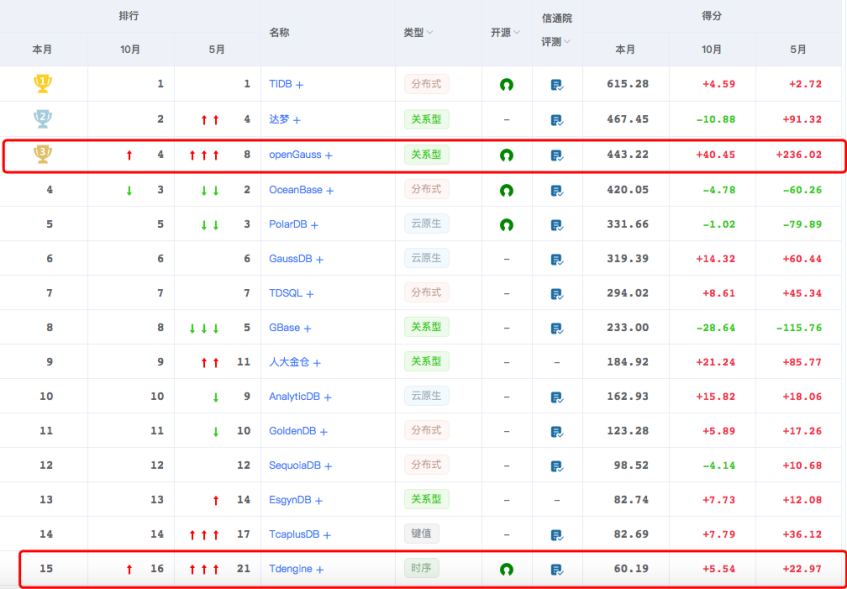Click the plus icon next to TiDB
Image resolution: width=847 pixels, height=589 pixels.
[299, 85]
